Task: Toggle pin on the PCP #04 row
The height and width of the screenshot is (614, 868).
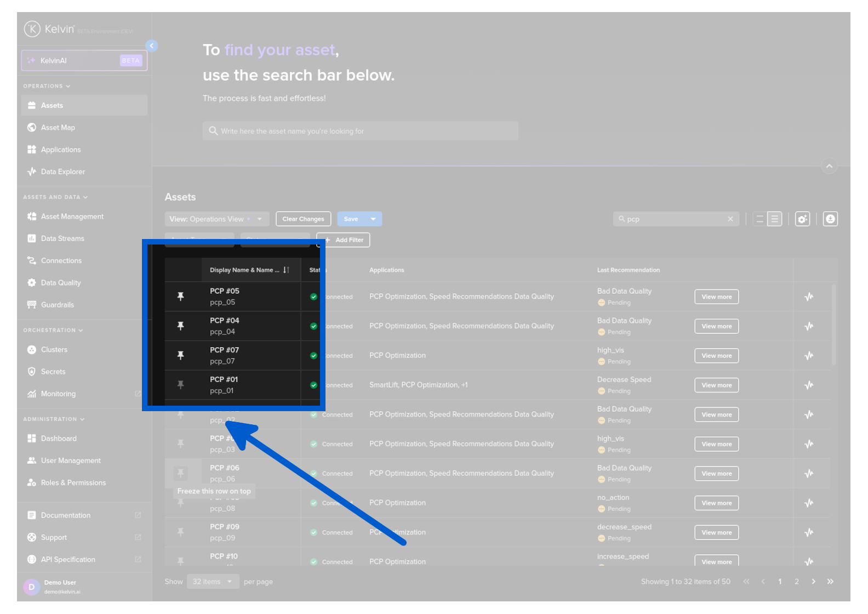Action: coord(180,326)
